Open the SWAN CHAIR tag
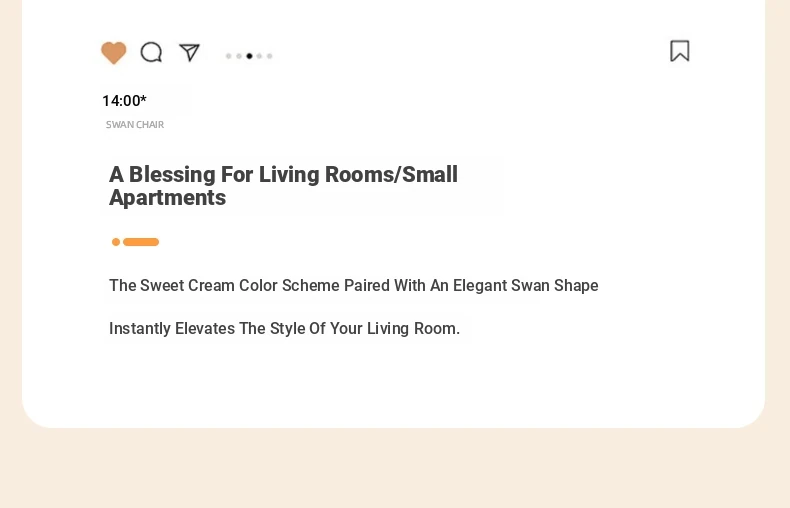This screenshot has height=508, width=790. coord(135,124)
